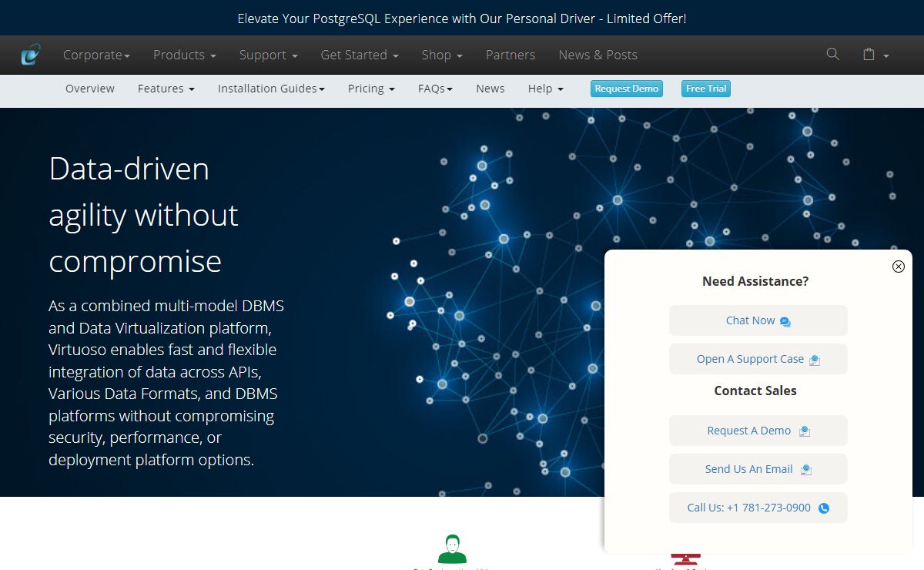The image size is (924, 570).
Task: Click Request A Demo in the popup
Action: coord(758,431)
